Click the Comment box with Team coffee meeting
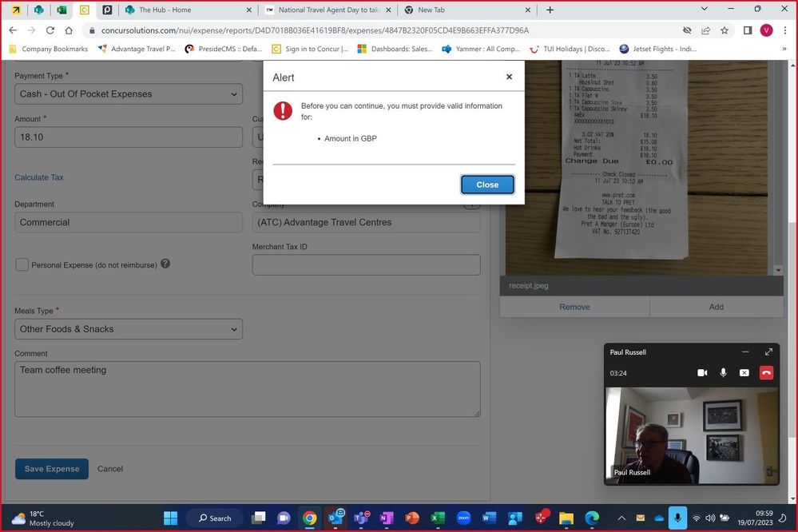Image resolution: width=798 pixels, height=532 pixels. click(248, 389)
